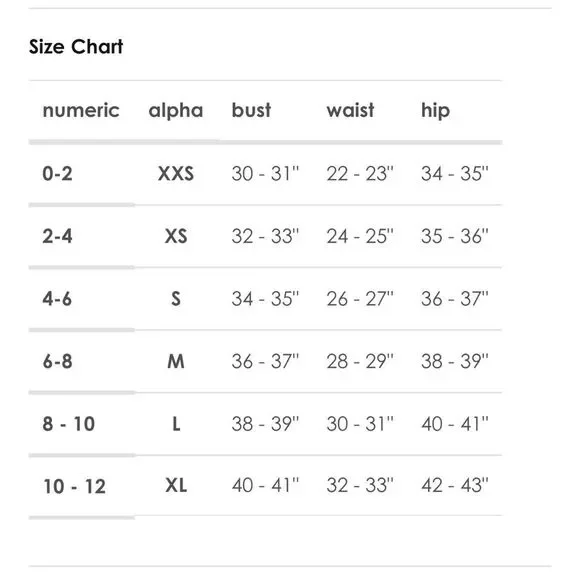Click the XXS alpha size cell

tap(176, 173)
